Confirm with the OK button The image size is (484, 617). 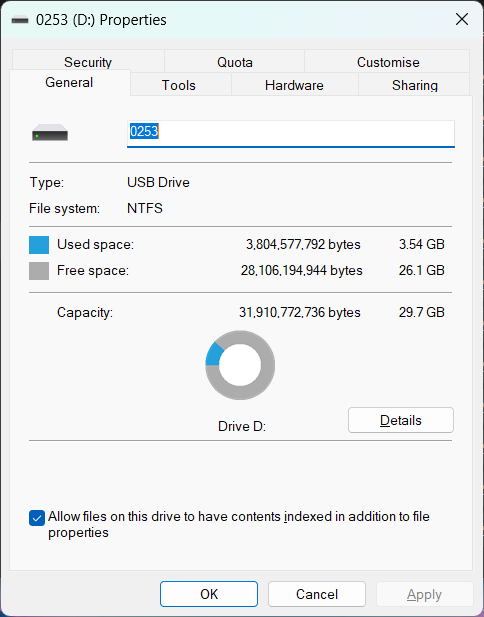(x=209, y=594)
